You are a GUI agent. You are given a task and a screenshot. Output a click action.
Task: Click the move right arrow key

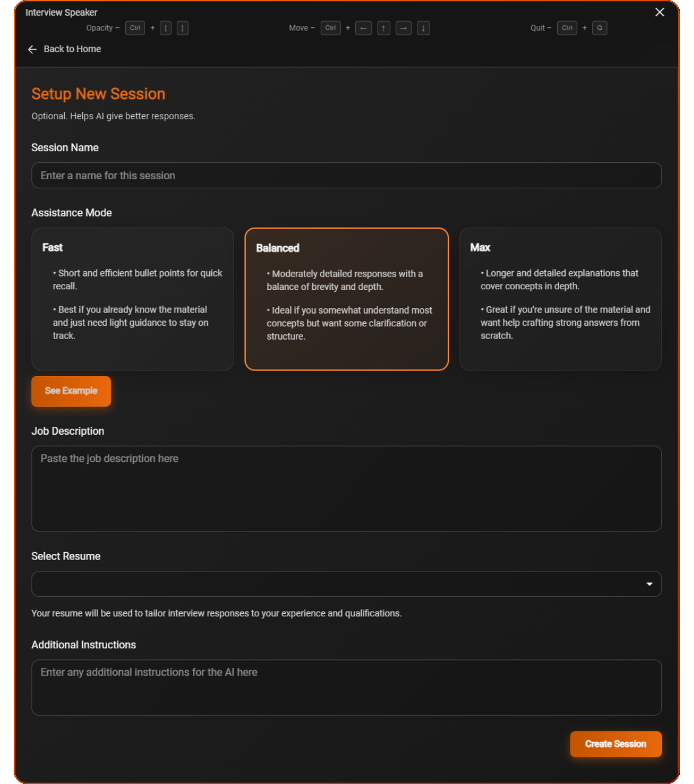point(404,28)
